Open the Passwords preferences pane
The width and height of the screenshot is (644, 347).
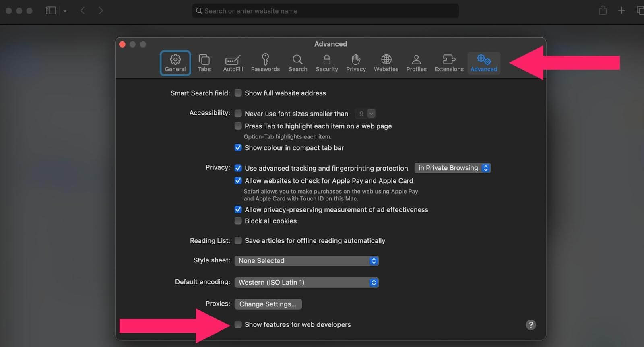coord(265,63)
